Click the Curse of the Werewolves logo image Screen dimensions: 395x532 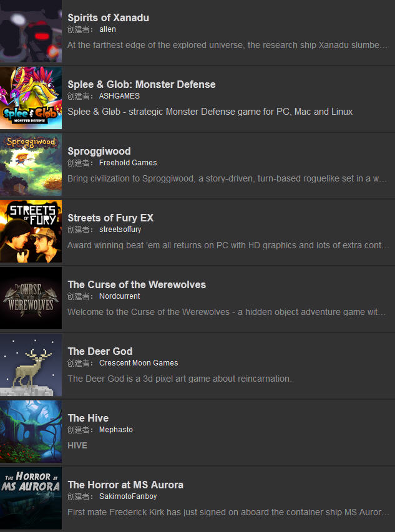pyautogui.click(x=31, y=298)
